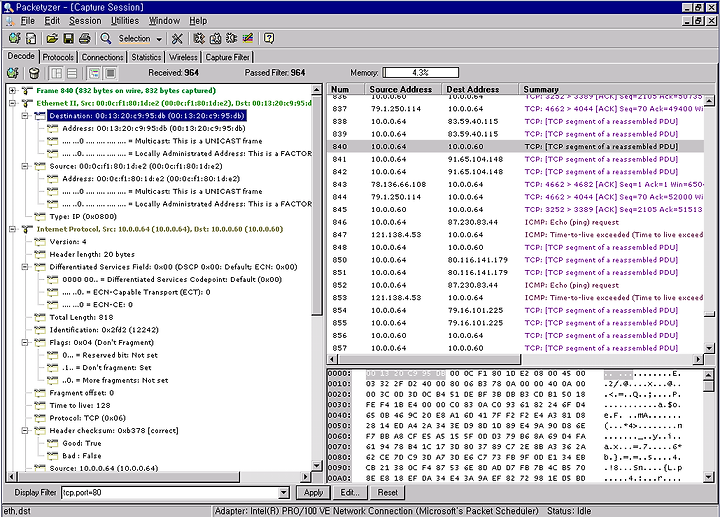Clear packets with trash bin icon
This screenshot has width=720, height=517.
[34, 73]
